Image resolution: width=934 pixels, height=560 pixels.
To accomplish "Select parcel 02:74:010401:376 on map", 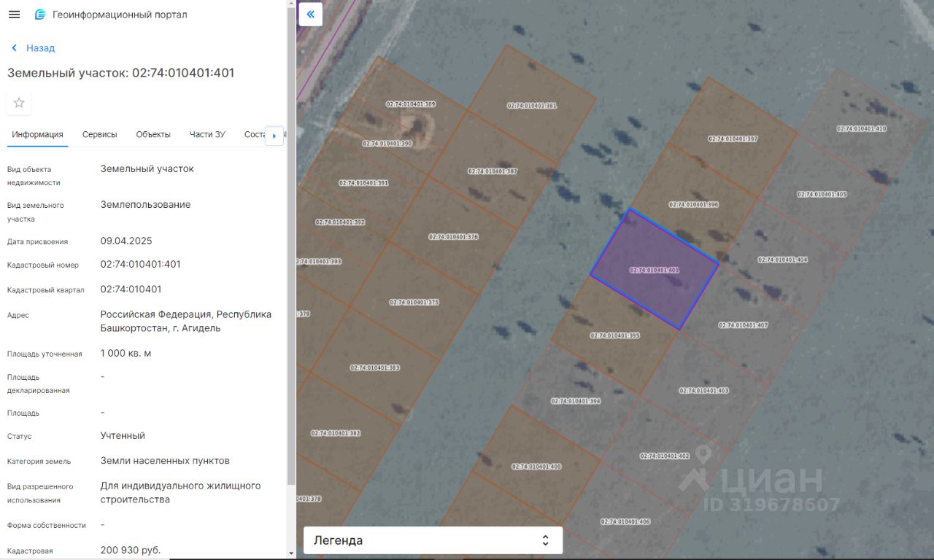I will tap(453, 237).
